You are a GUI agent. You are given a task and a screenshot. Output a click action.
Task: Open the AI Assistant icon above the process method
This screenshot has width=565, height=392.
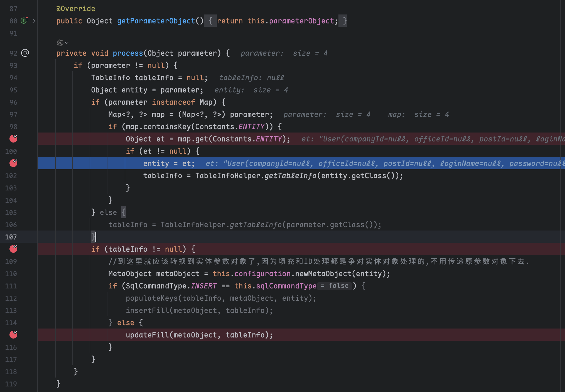pos(60,43)
